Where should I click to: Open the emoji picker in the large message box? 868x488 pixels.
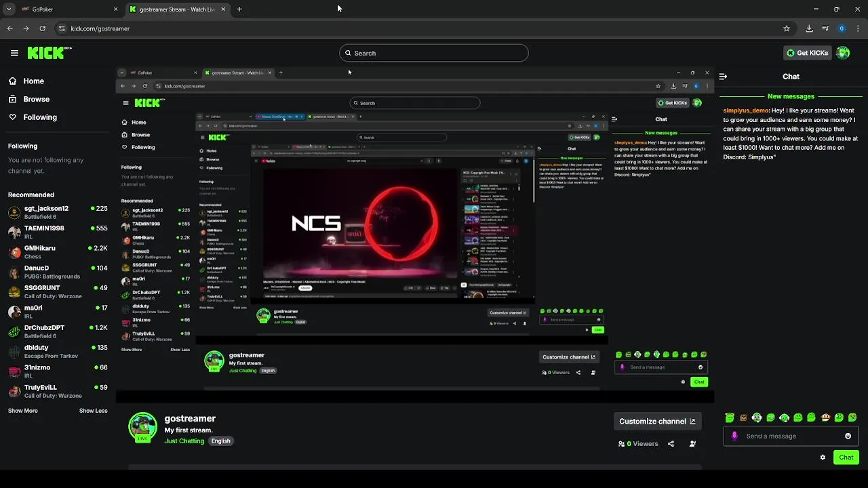pyautogui.click(x=848, y=436)
